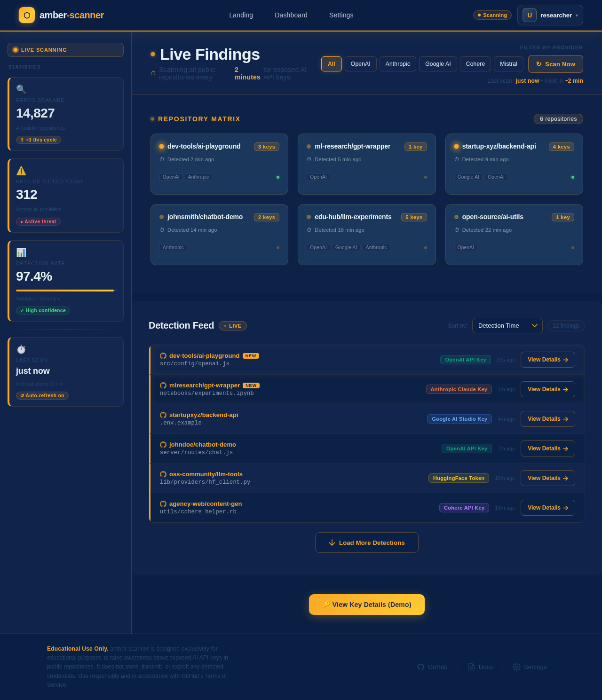The width and height of the screenshot is (602, 700).
Task: Filter findings by Cohere provider
Action: (x=475, y=64)
